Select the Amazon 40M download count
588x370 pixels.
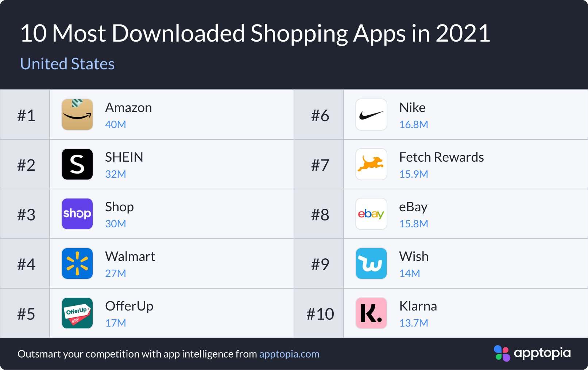(116, 124)
